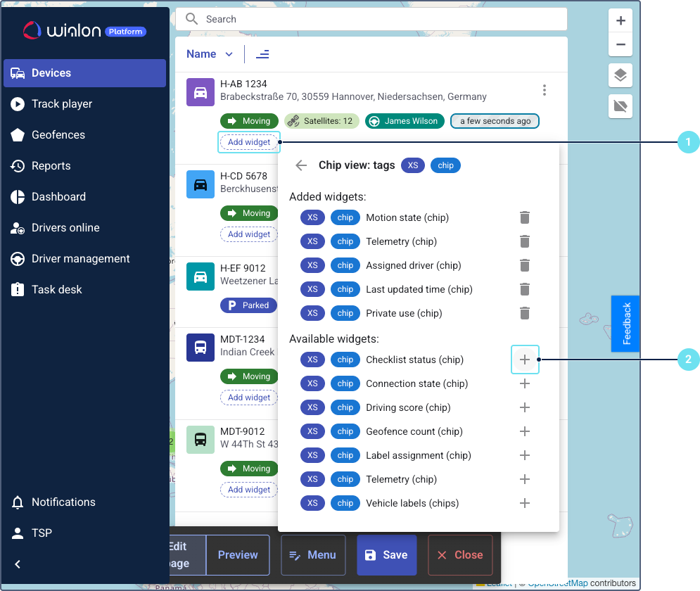Screen dimensions: 700x591
Task: Toggle the hide-labels map button
Action: [620, 106]
